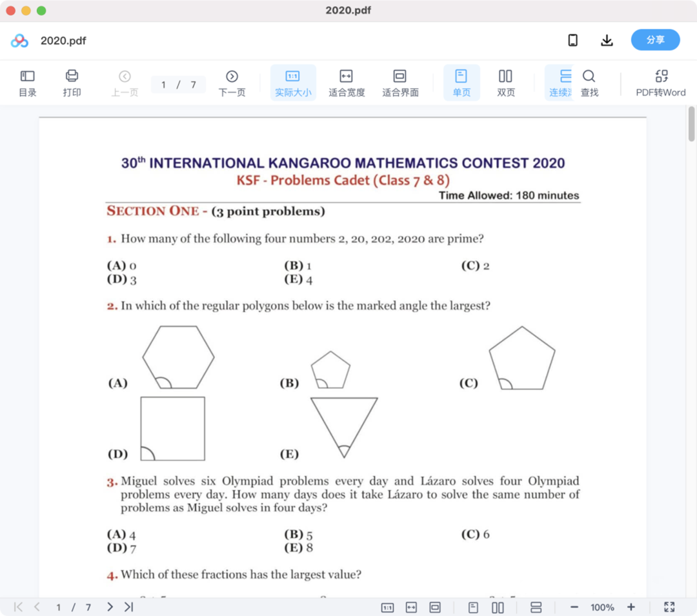The width and height of the screenshot is (697, 616).
Task: Click question 2 text about regular polygons
Action: (305, 306)
